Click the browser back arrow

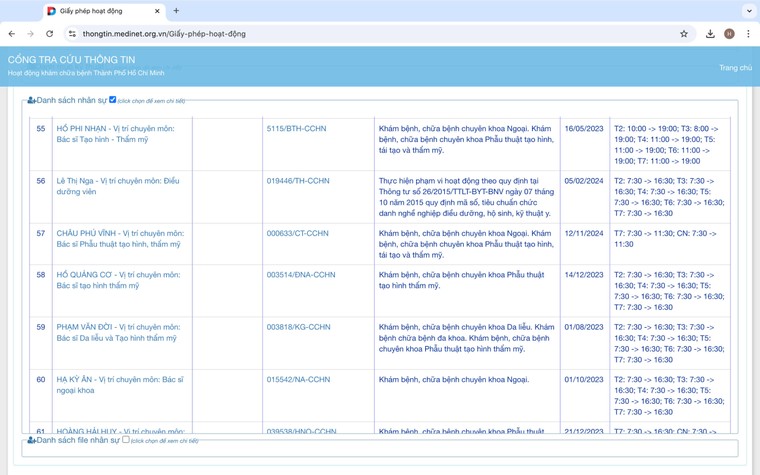coord(12,34)
